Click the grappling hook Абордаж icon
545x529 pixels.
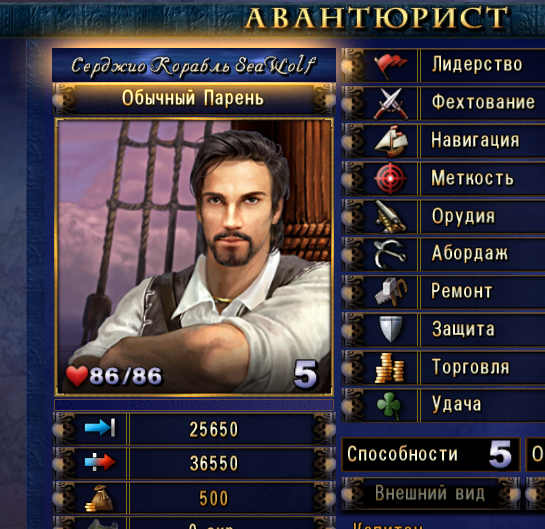coord(390,254)
